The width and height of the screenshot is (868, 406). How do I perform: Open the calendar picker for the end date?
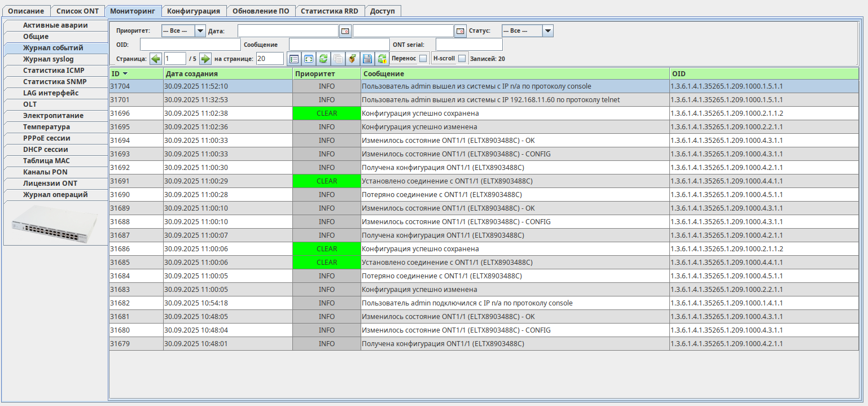(461, 31)
